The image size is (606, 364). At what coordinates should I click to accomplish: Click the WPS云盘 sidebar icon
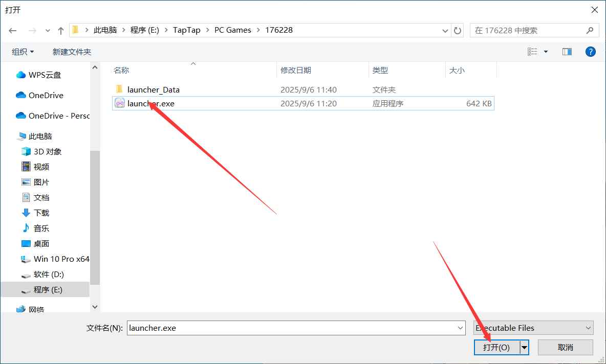21,75
